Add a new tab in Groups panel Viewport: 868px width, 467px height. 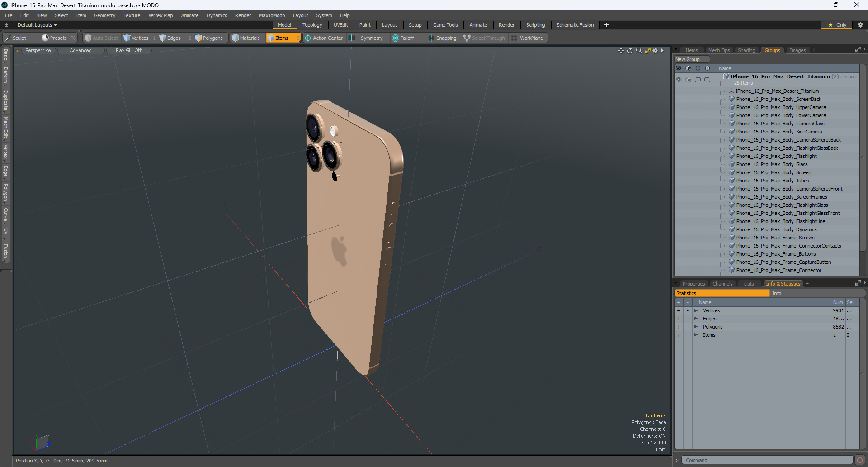pyautogui.click(x=814, y=50)
